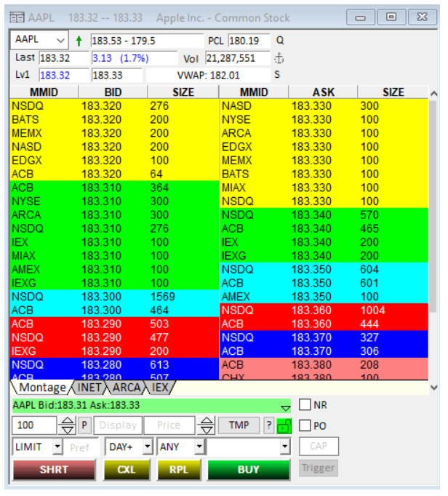
Task: Click the Pref input field
Action: [x=81, y=447]
